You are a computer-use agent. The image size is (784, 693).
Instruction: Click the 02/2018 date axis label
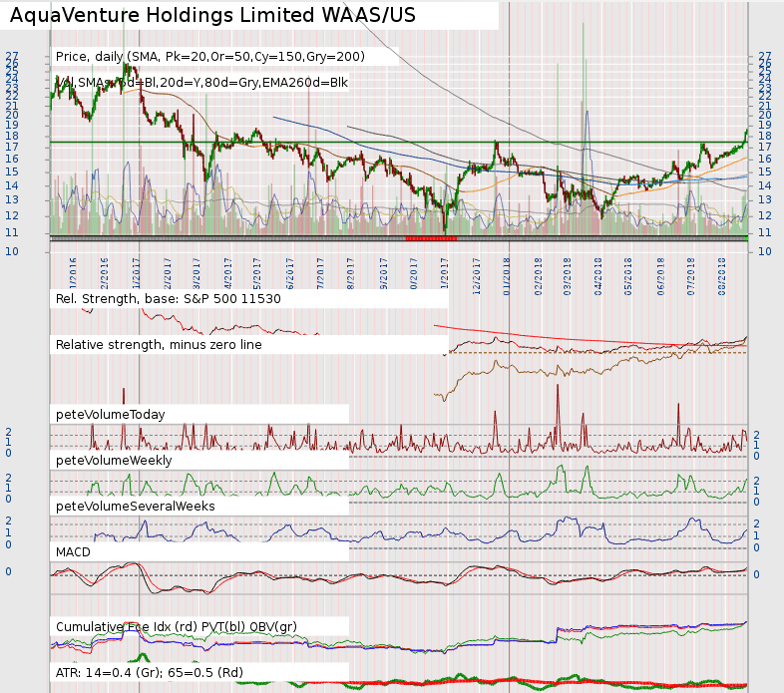[538, 276]
